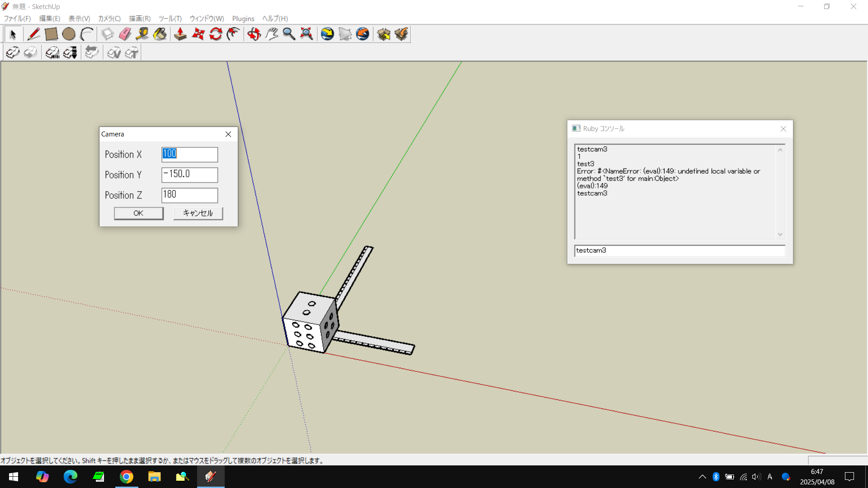Click キャンセル button in Camera dialog
Screen dimensions: 868x488
click(x=198, y=213)
